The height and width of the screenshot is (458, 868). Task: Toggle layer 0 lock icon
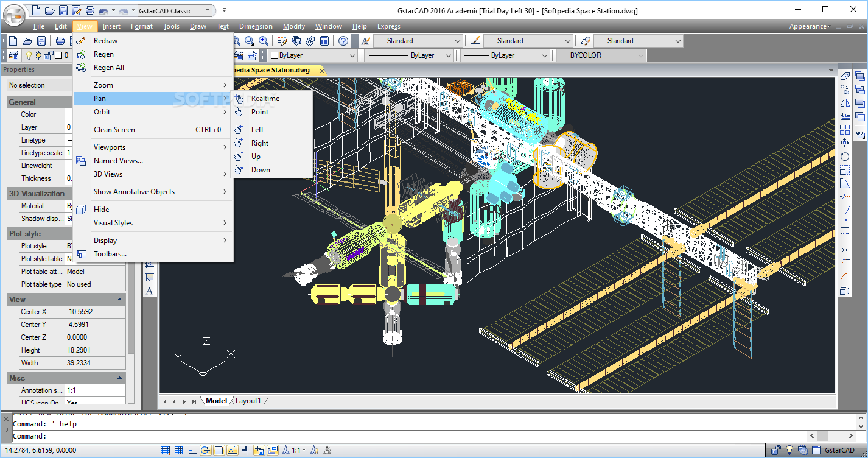49,55
